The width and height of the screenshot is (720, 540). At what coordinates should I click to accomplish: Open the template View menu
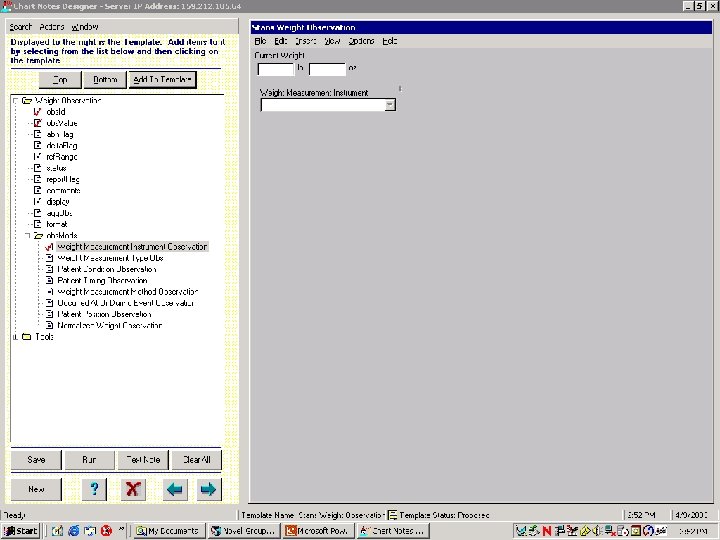click(332, 41)
